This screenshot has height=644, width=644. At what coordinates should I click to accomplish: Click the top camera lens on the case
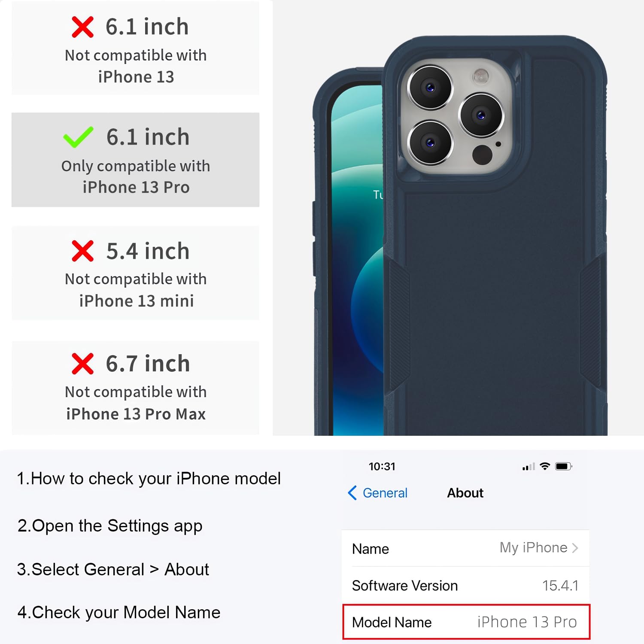430,88
